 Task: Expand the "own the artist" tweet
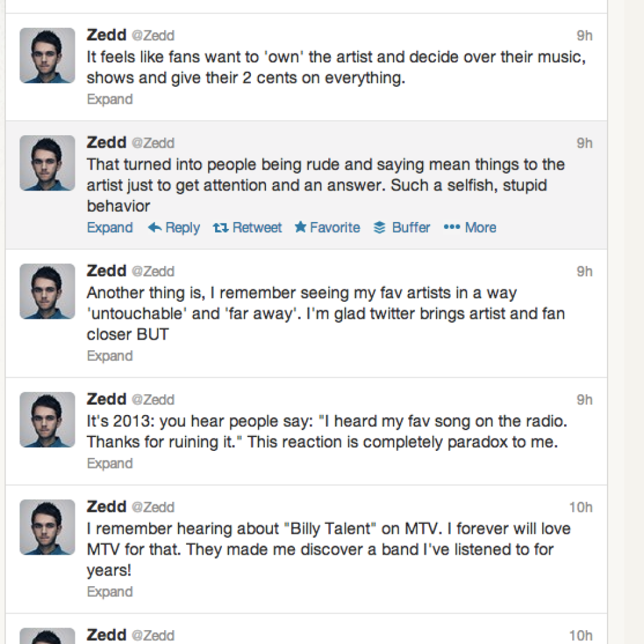coord(109,99)
